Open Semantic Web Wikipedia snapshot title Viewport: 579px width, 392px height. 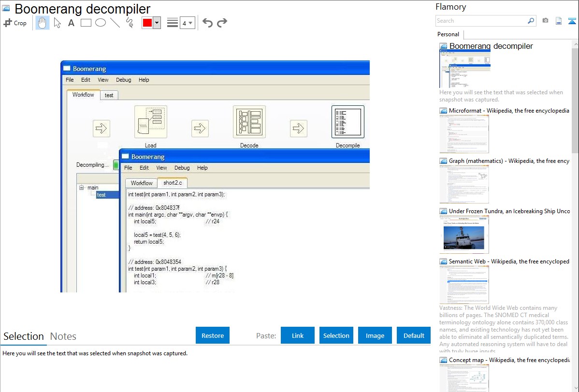[x=509, y=261]
